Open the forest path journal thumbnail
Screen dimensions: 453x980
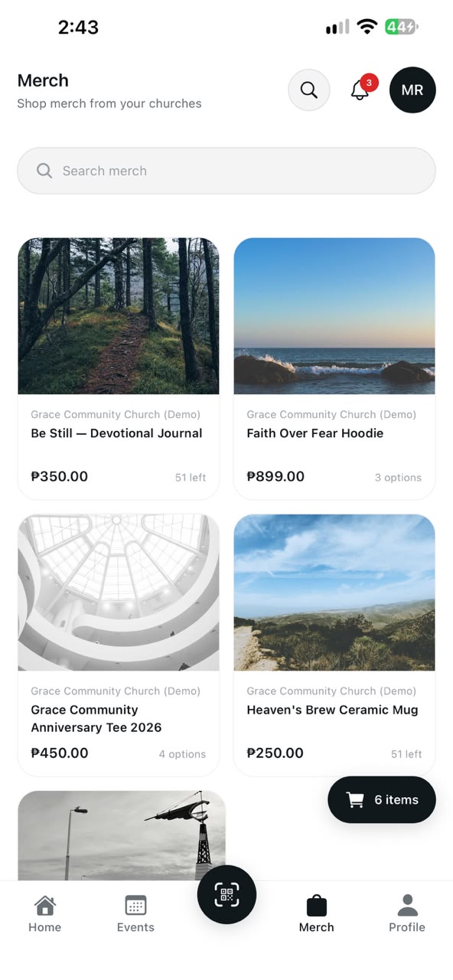[x=119, y=316]
